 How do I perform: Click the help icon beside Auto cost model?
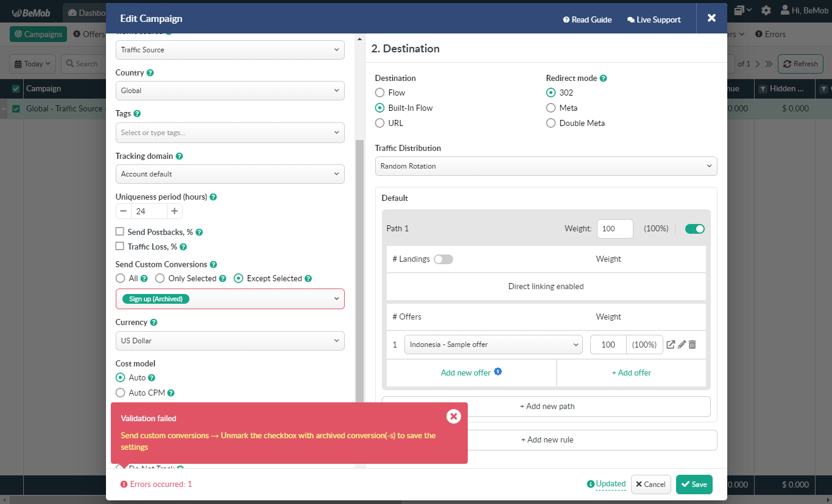coord(152,377)
